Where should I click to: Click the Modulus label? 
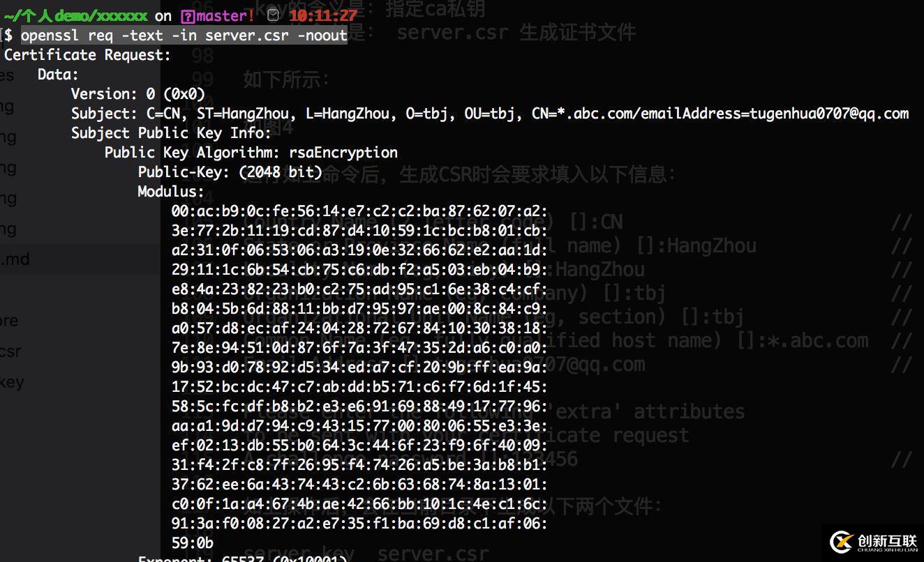(x=171, y=191)
